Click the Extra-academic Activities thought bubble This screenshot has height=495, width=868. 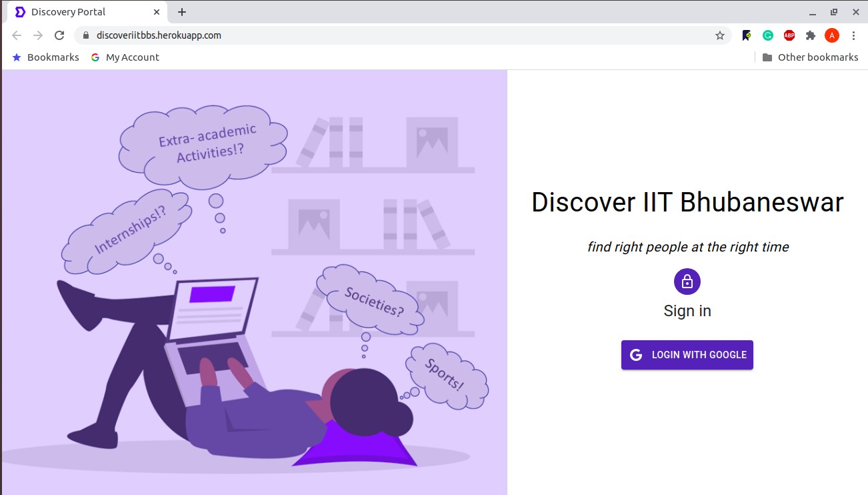click(x=203, y=147)
